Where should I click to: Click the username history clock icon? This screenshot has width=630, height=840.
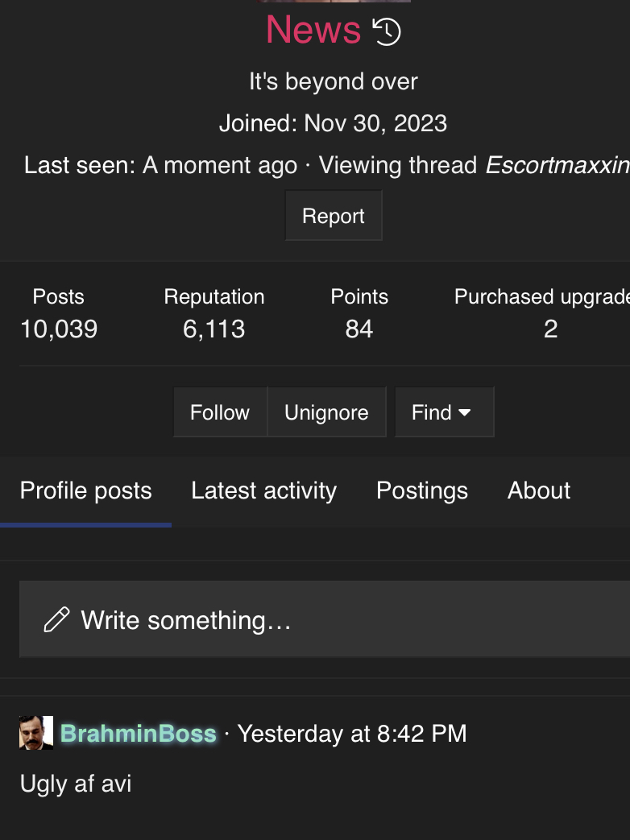[387, 31]
